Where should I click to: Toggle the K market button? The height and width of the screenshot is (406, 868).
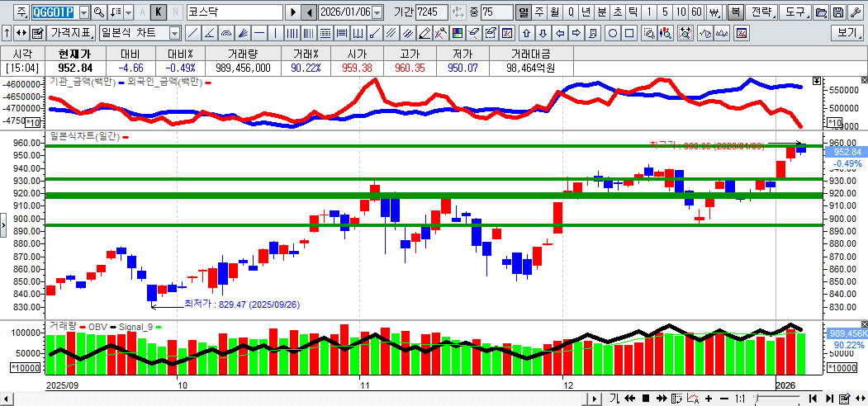[159, 12]
